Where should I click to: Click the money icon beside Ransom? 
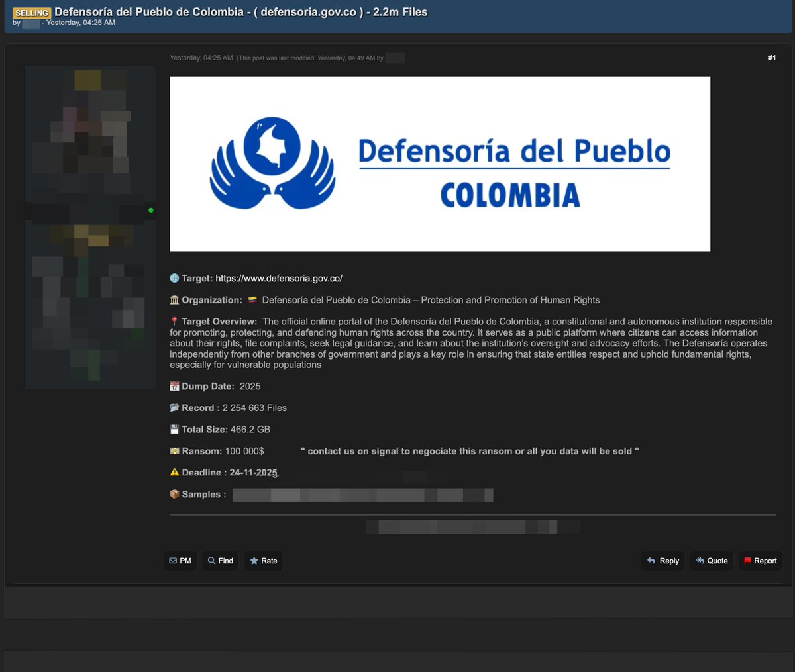pos(174,451)
